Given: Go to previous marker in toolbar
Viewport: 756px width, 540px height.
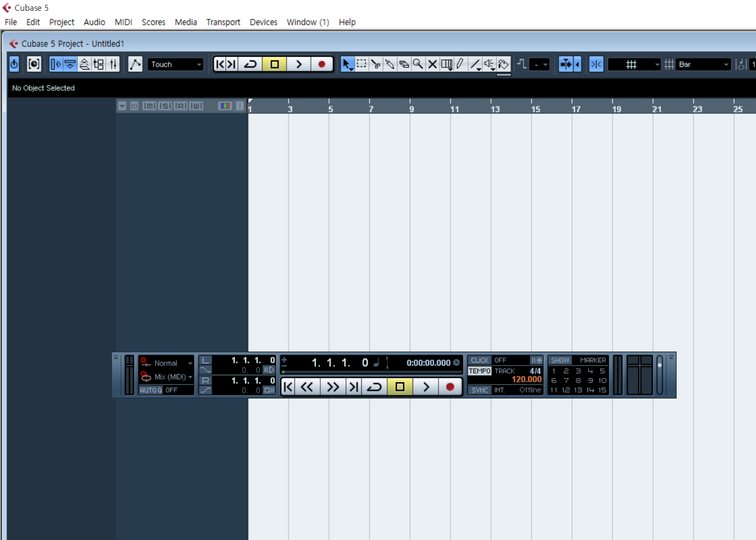Looking at the screenshot, I should (x=220, y=64).
